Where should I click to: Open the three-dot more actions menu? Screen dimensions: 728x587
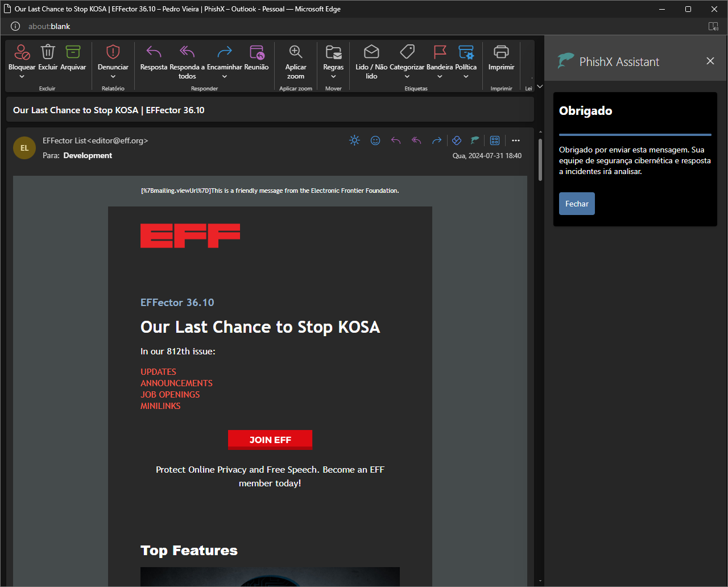point(516,140)
